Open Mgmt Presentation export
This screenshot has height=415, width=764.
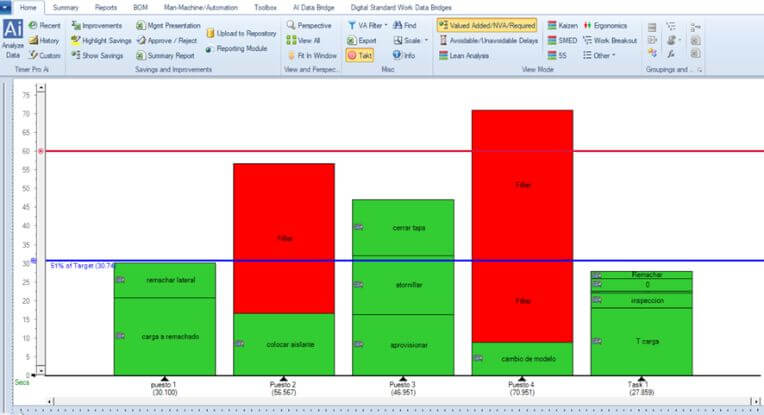coord(169,25)
